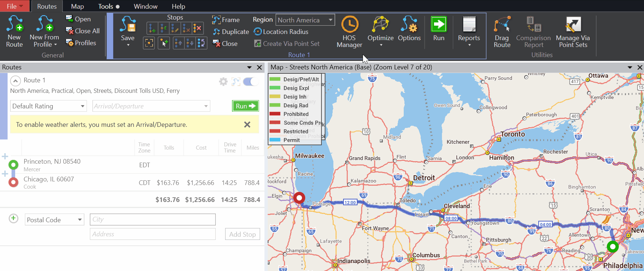644x271 pixels.
Task: Open the Tools tab
Action: click(x=109, y=7)
